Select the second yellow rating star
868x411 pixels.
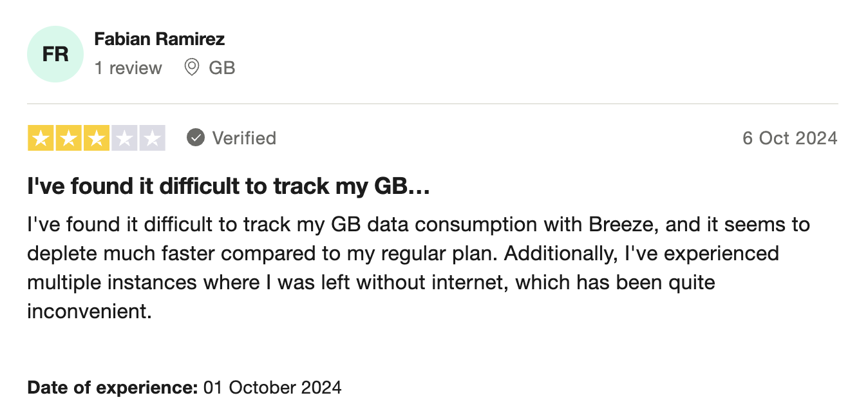coord(68,139)
